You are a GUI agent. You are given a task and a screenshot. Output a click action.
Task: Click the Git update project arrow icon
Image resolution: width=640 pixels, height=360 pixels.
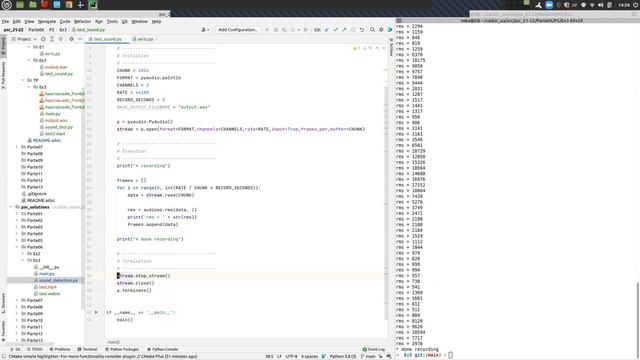click(327, 30)
